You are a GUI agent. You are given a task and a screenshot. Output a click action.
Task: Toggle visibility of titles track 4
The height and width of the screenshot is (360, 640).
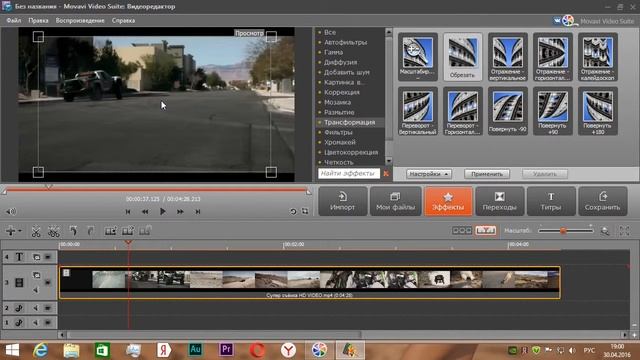(48, 257)
